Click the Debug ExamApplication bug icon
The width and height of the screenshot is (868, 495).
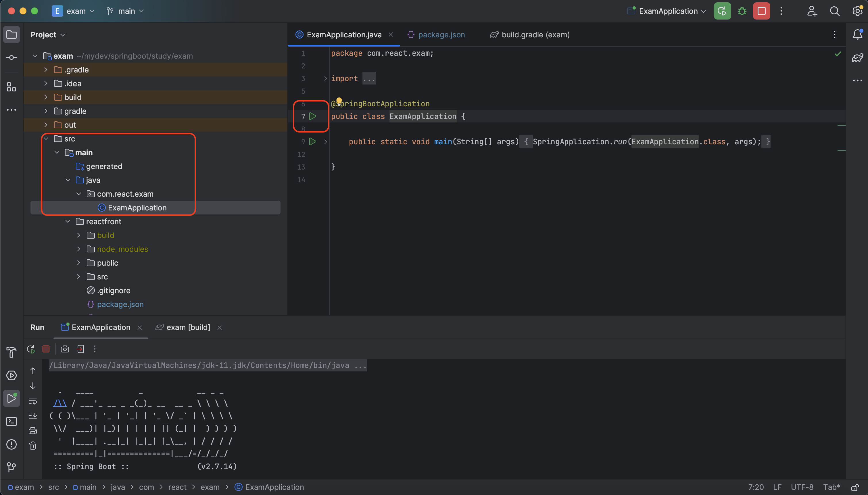coord(742,11)
